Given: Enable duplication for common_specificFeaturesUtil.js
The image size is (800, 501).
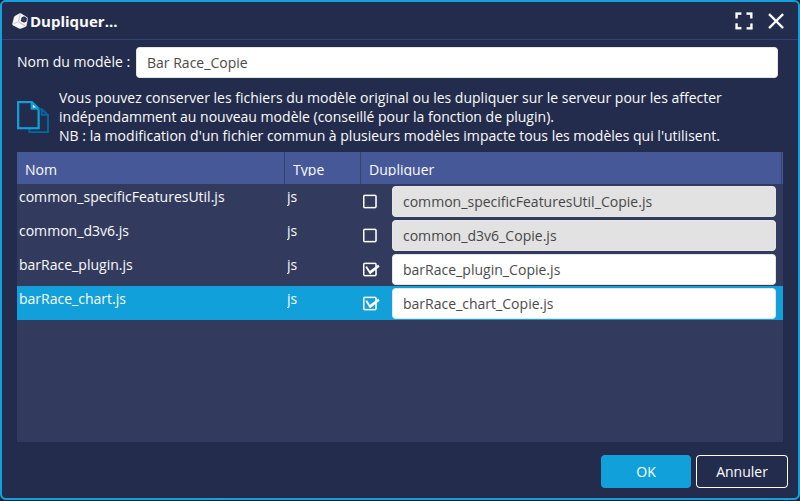Looking at the screenshot, I should tap(370, 202).
